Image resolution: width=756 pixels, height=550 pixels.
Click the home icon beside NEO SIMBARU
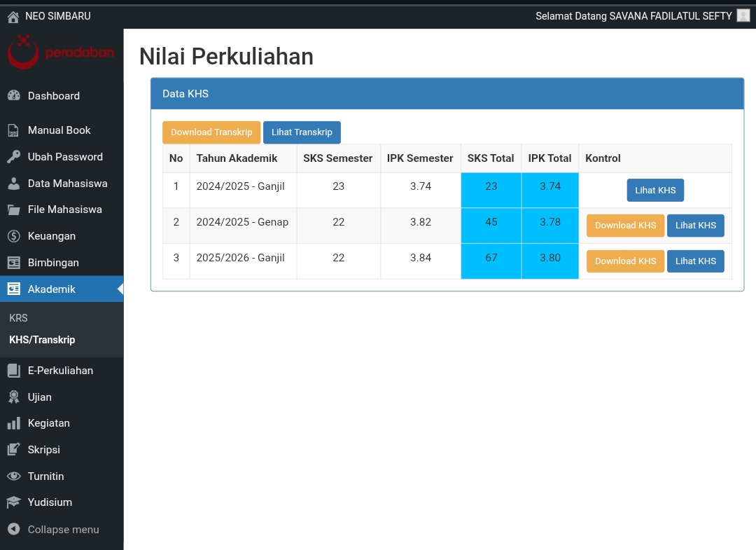pyautogui.click(x=13, y=17)
